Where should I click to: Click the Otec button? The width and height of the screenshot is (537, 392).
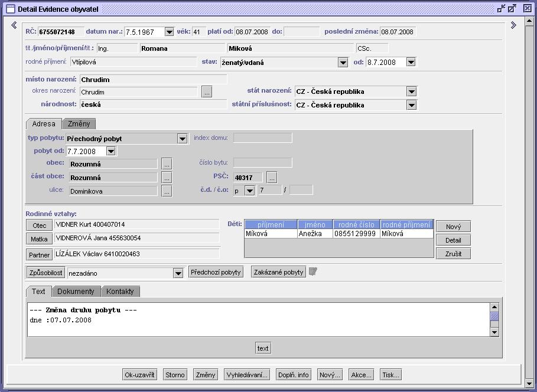point(40,226)
